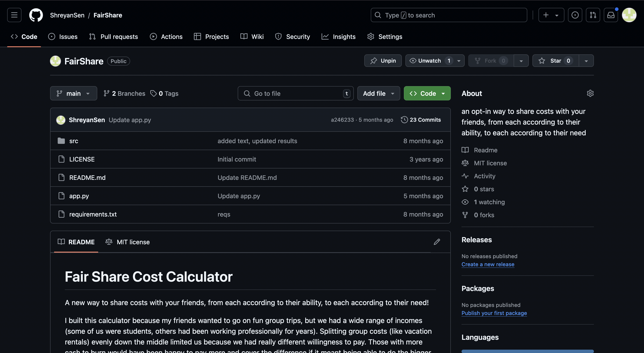Edit README with pencil icon

[x=437, y=242]
